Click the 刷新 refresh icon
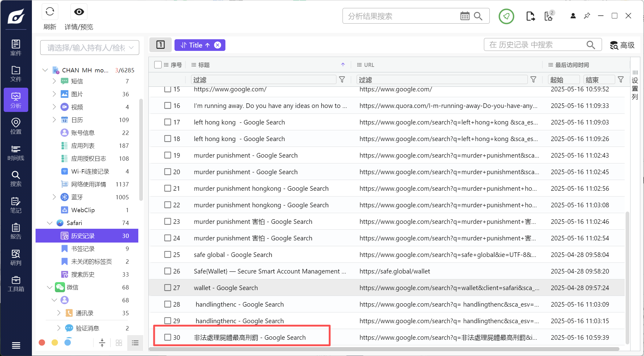The image size is (644, 356). (50, 12)
